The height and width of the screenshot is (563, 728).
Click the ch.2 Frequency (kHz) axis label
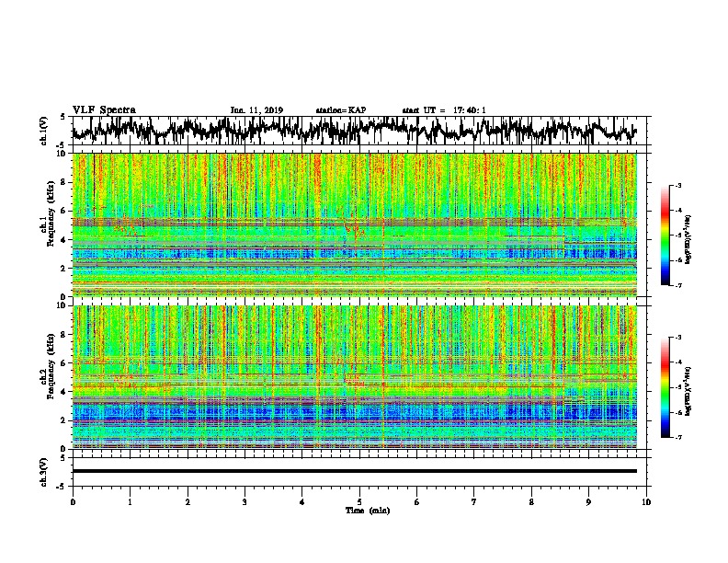tap(48, 366)
